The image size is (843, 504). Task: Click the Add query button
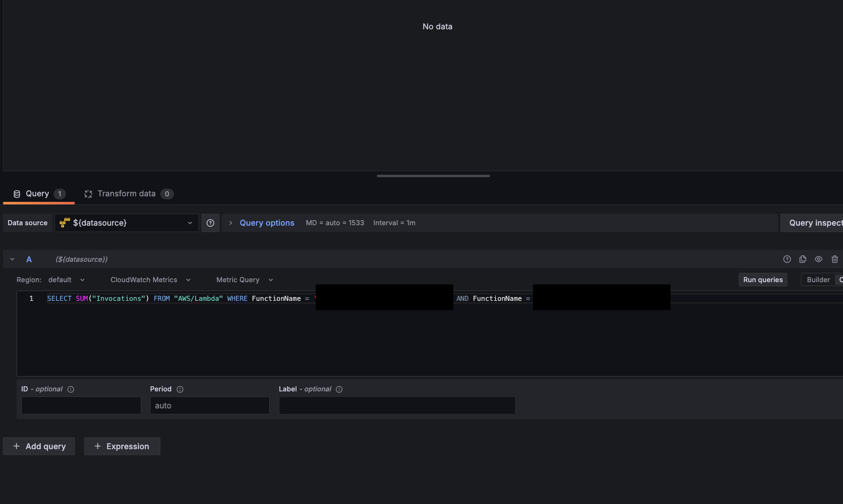click(39, 446)
